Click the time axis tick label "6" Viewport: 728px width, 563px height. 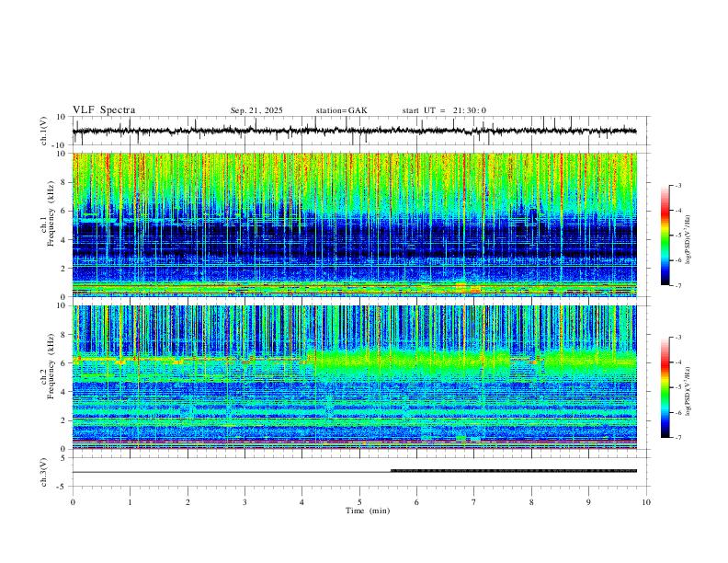(x=417, y=502)
